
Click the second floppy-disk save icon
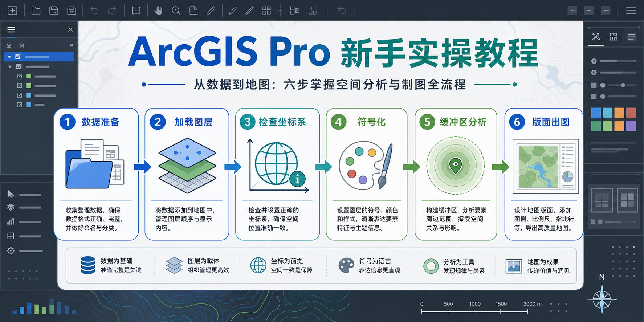pyautogui.click(x=72, y=11)
